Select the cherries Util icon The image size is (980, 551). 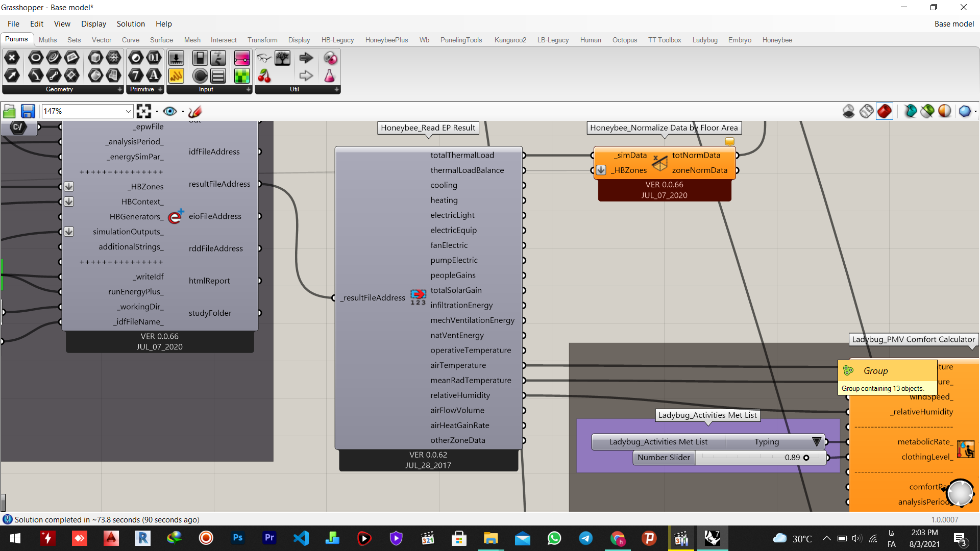(x=264, y=76)
